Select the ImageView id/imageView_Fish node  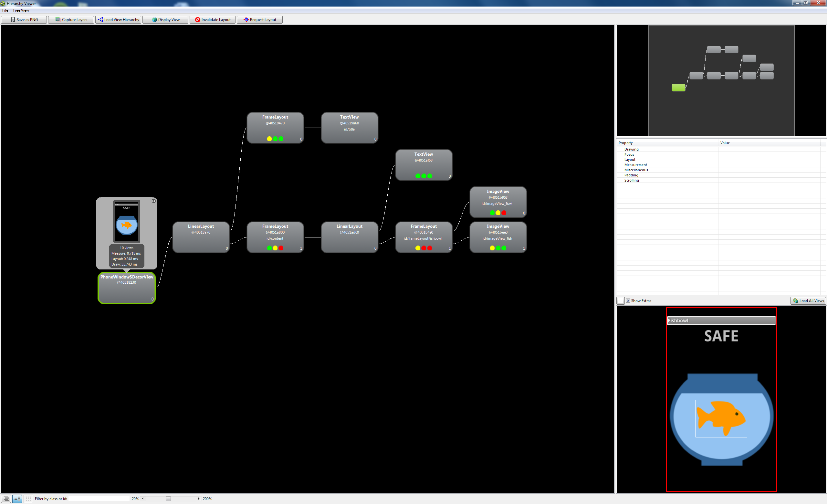pyautogui.click(x=498, y=237)
